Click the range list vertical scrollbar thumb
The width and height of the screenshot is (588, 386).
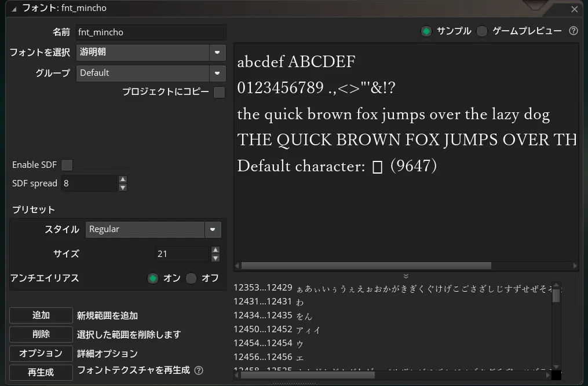pos(556,295)
